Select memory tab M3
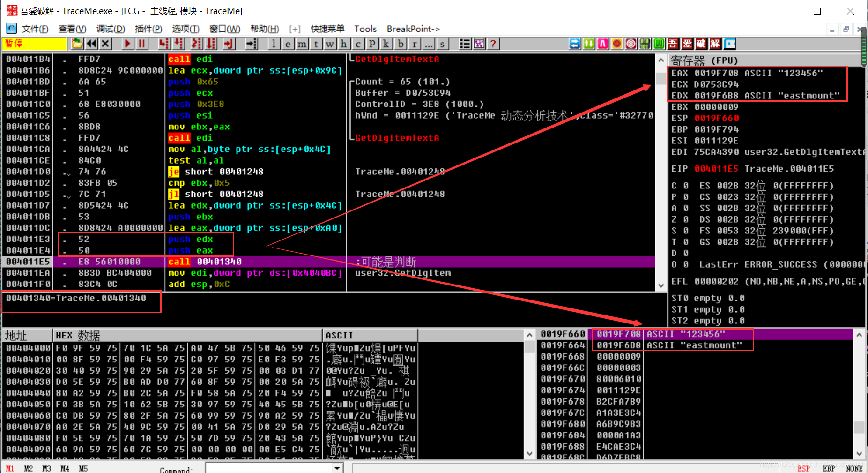Image resolution: width=868 pixels, height=473 pixels. click(x=46, y=468)
